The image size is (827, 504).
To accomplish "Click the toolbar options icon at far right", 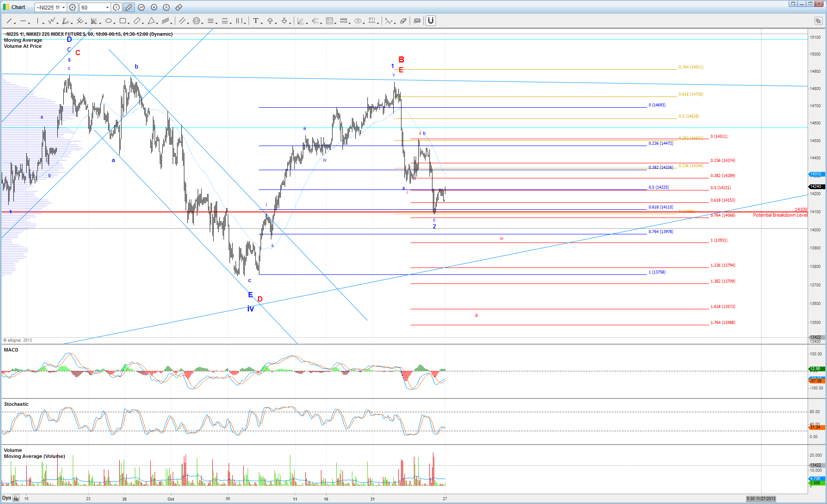I will [818, 21].
